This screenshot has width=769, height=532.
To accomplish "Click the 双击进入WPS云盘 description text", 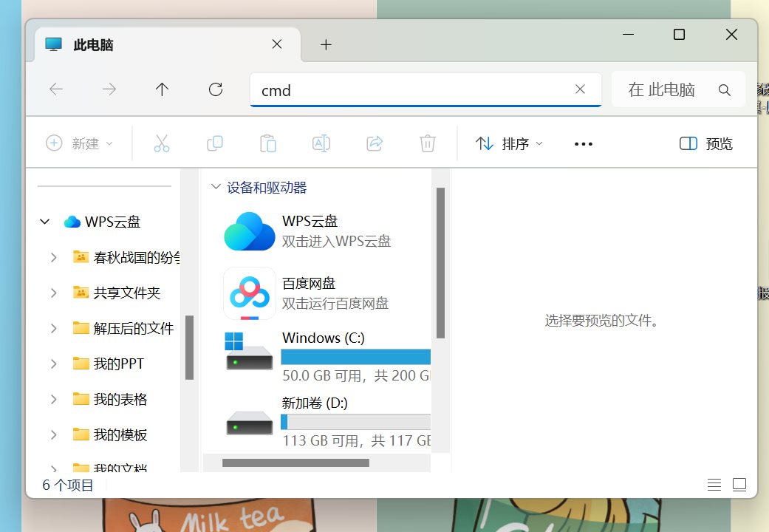I will [x=336, y=241].
